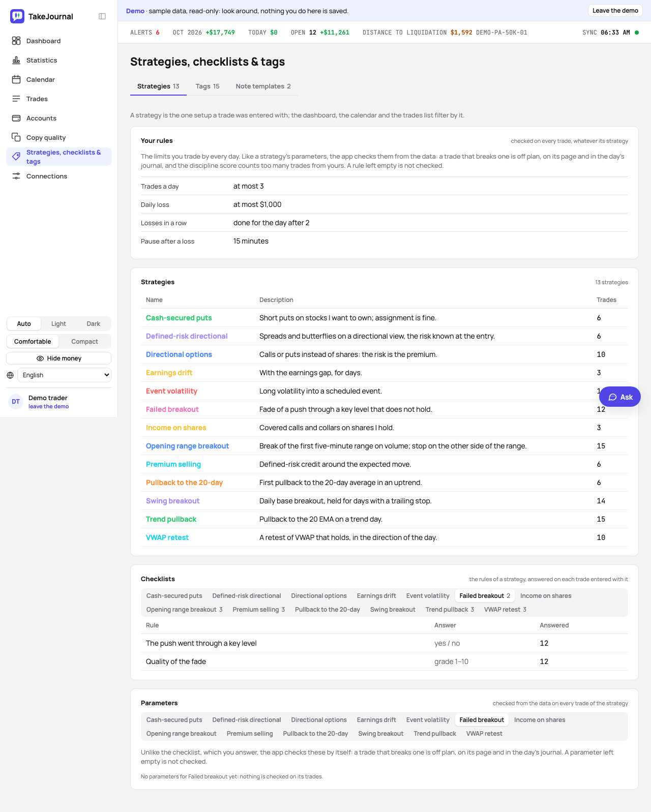
Task: Click the Statistics bar chart icon
Action: (x=16, y=60)
